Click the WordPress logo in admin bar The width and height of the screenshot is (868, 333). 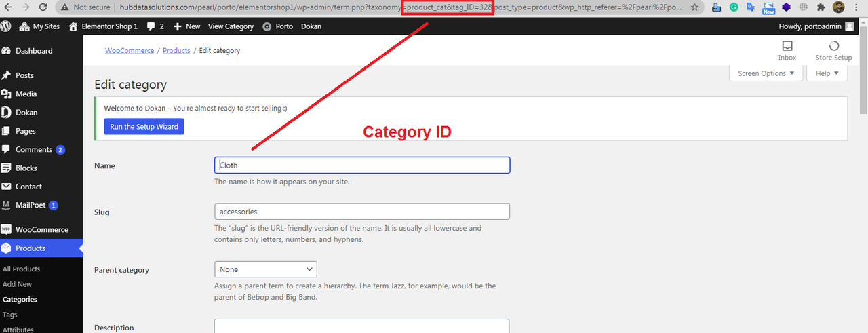click(6, 26)
